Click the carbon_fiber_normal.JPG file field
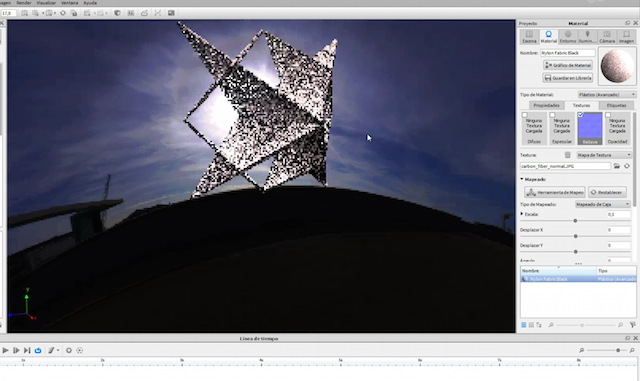Image resolution: width=640 pixels, height=381 pixels. 565,166
